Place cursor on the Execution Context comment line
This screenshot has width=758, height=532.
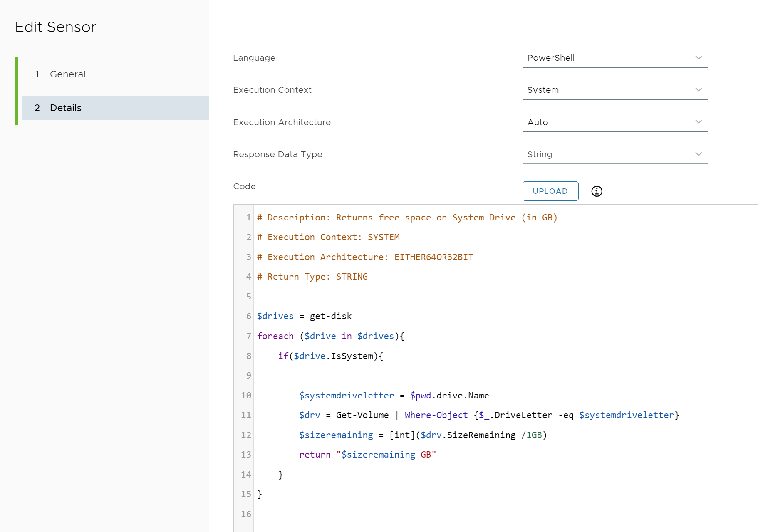328,237
